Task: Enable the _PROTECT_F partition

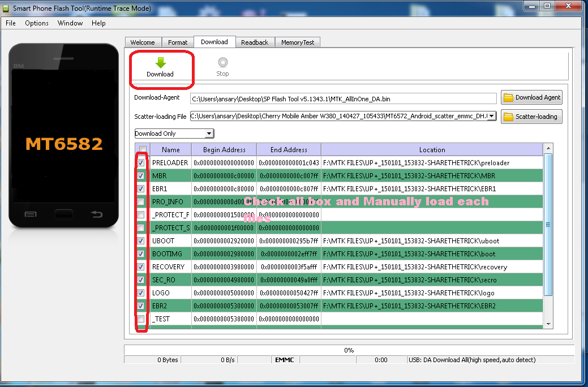Action: point(140,214)
